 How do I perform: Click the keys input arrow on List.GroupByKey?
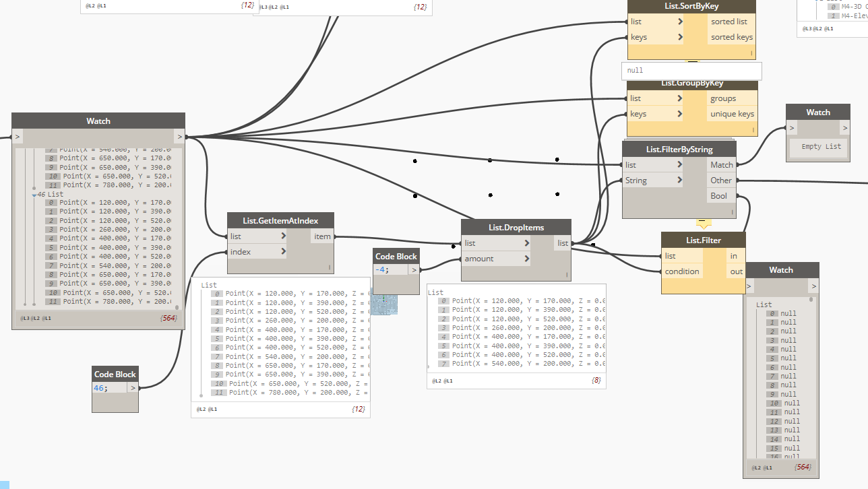(680, 113)
